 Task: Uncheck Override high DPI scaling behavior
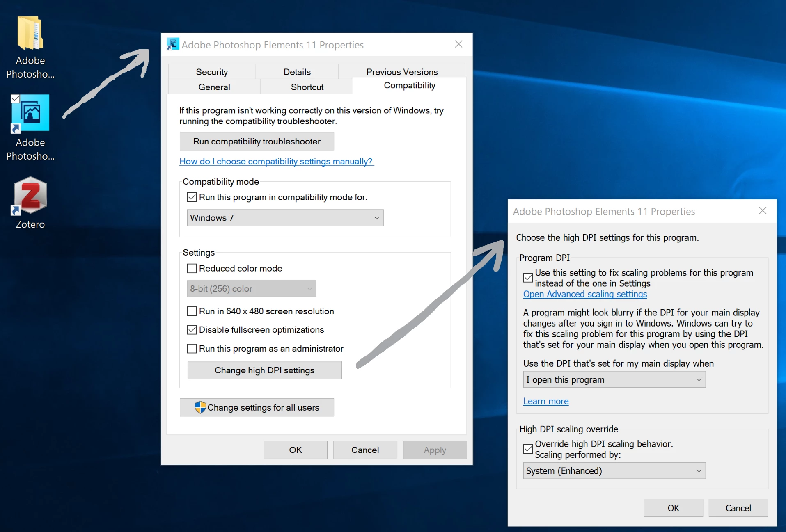528,449
